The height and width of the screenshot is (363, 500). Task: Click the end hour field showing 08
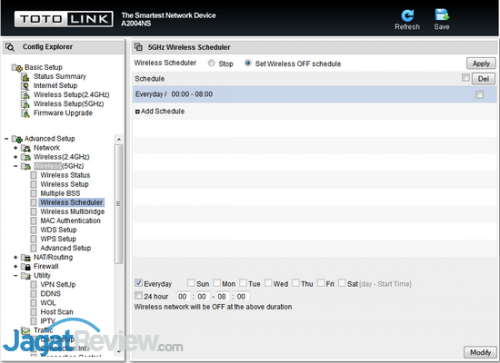click(x=222, y=296)
